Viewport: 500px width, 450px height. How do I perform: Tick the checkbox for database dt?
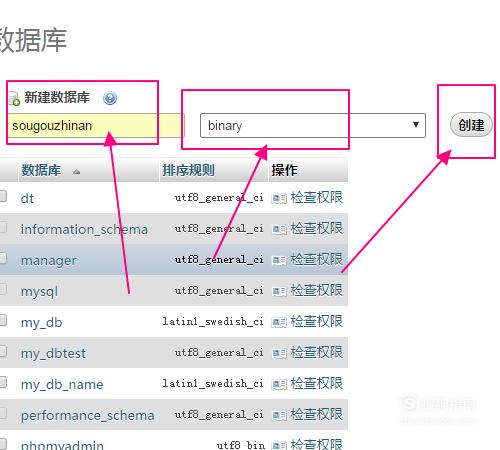tap(3, 196)
